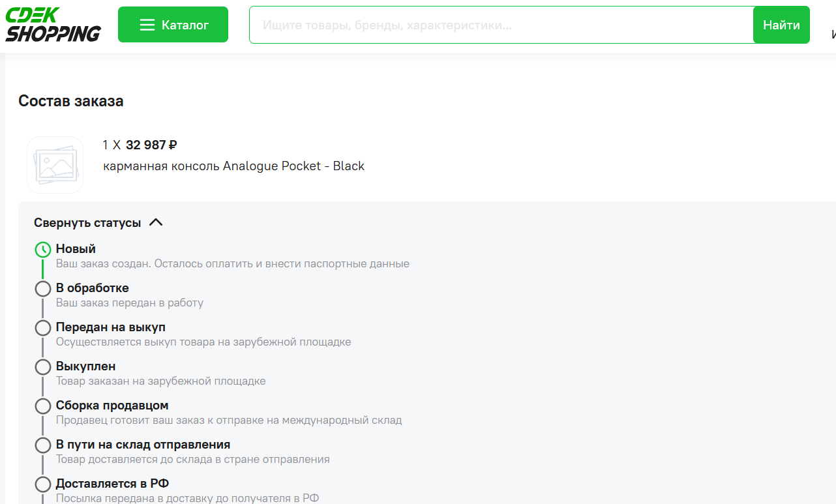Click the circle marker for Доставляется в РФ
836x504 pixels.
pos(43,484)
